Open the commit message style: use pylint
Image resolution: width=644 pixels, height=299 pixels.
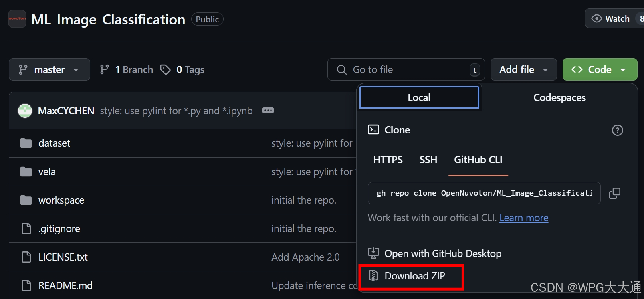[x=176, y=111]
